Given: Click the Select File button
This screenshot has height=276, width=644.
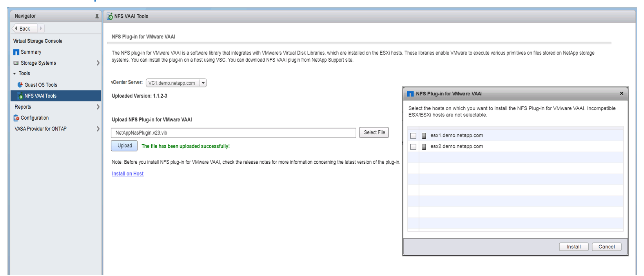Looking at the screenshot, I should (374, 133).
